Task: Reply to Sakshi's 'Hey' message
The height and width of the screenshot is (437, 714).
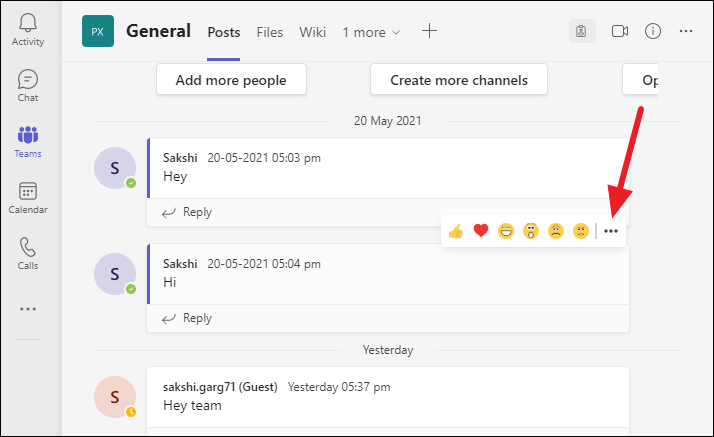Action: click(187, 212)
